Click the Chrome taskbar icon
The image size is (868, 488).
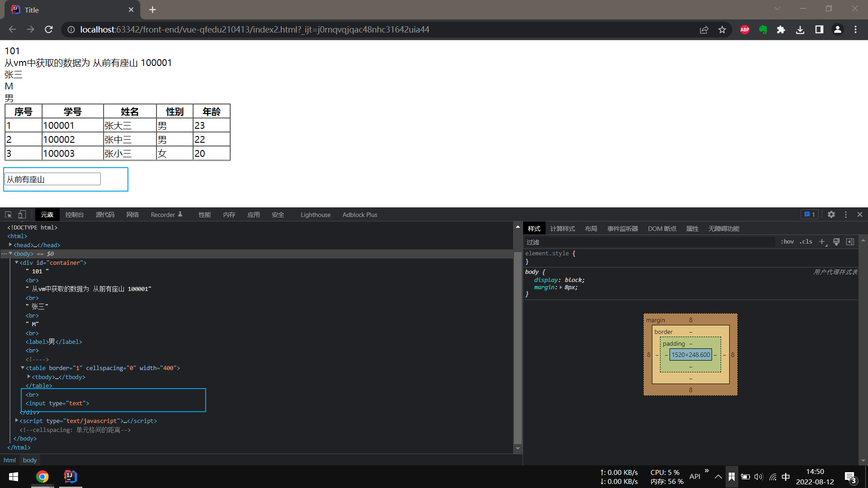point(42,477)
